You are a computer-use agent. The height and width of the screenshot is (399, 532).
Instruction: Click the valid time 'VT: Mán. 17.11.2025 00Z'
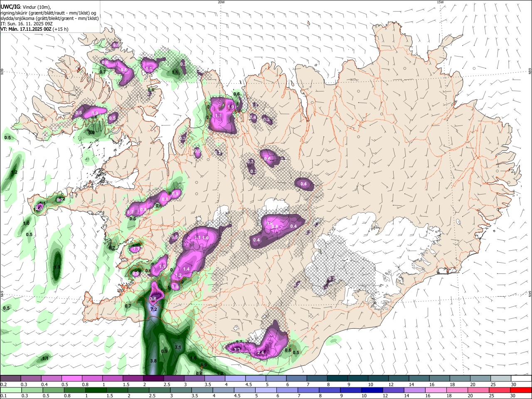point(26,29)
